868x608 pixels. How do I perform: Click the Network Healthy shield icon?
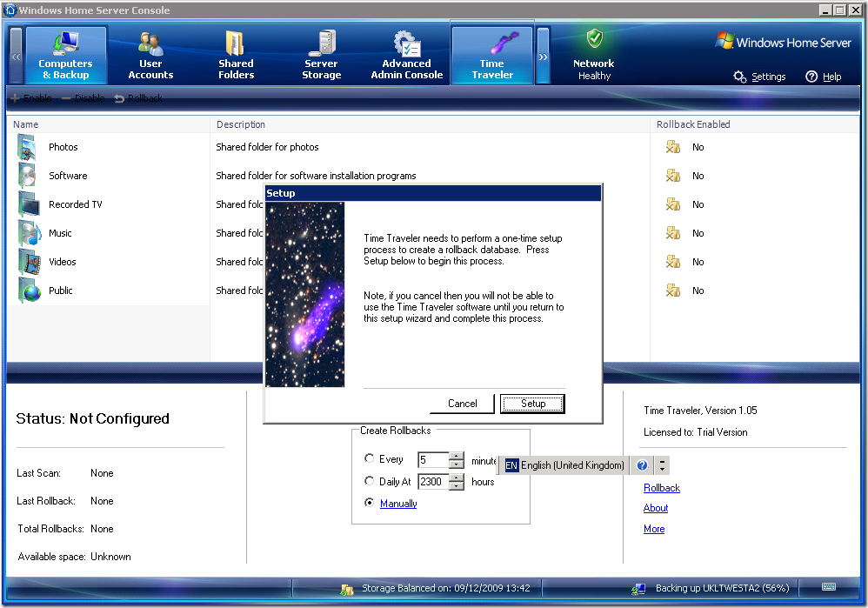pos(595,39)
